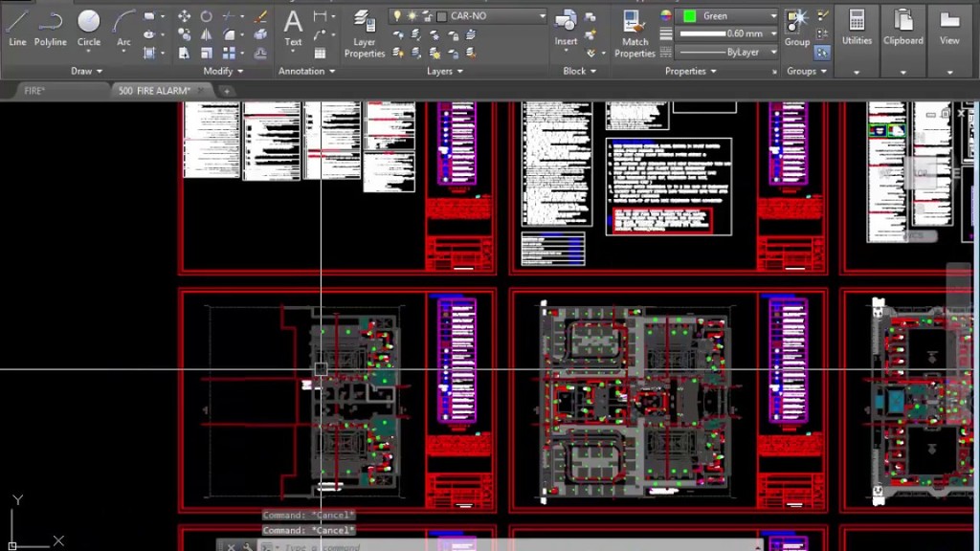Click the Rectangular Array tool
The image size is (980, 551).
pos(229,54)
